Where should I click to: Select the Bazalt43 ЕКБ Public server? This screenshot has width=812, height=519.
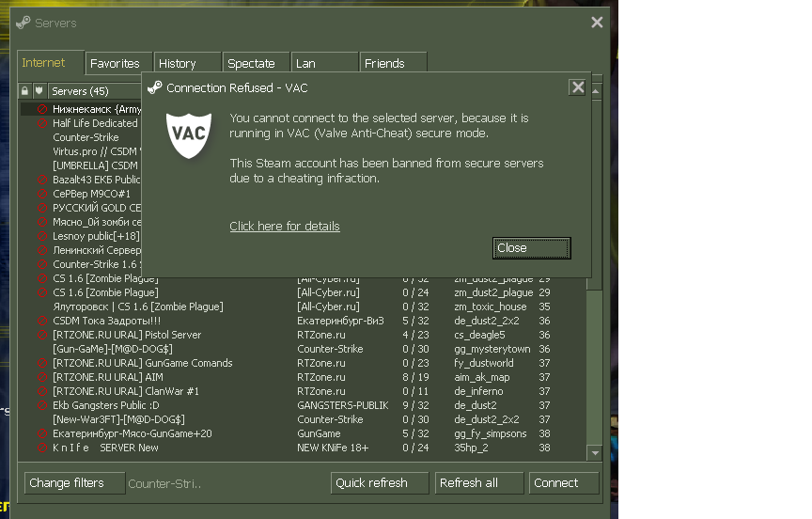[82, 180]
